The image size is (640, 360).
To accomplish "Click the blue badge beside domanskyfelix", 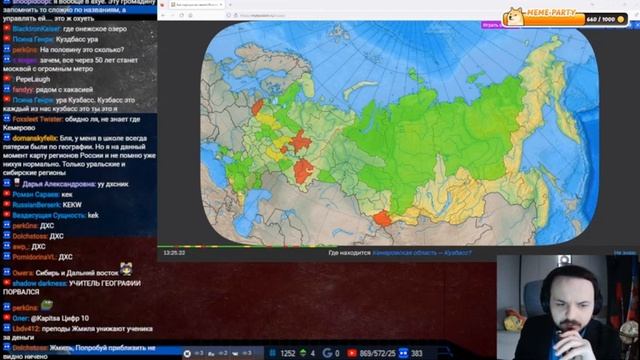I will [x=7, y=138].
